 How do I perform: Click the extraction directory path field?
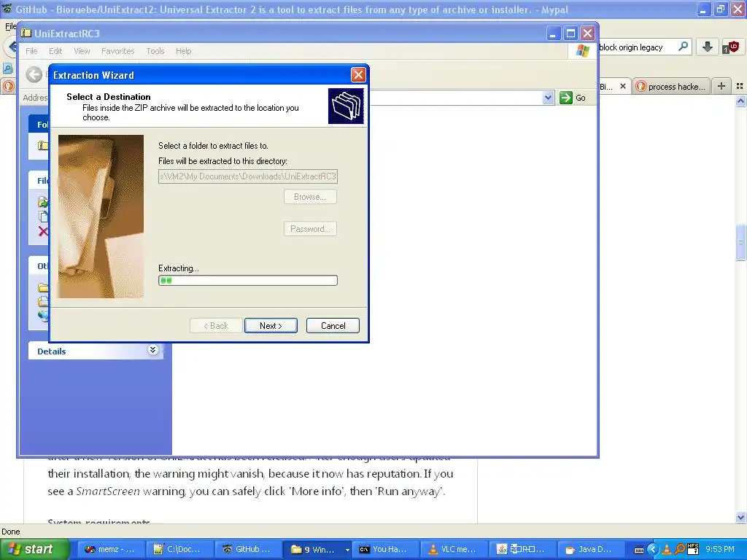248,176
